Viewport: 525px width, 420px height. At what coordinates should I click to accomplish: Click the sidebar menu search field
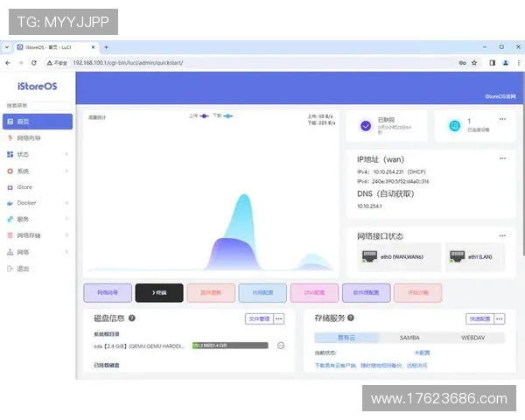tap(38, 106)
